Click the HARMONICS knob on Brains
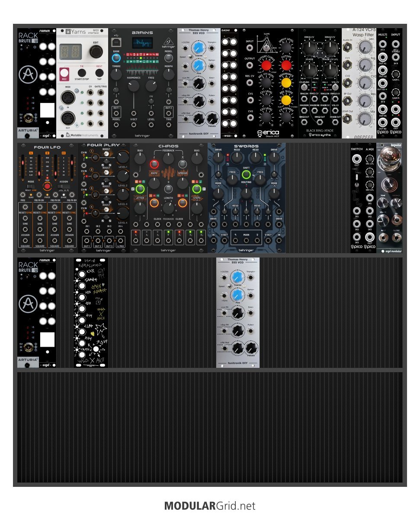 [x=133, y=86]
